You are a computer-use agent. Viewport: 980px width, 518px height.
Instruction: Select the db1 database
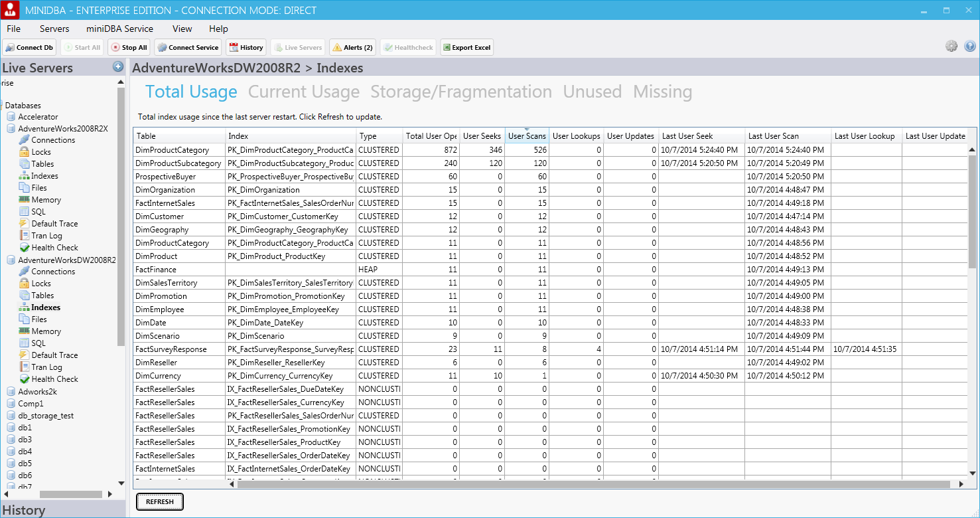pyautogui.click(x=25, y=428)
